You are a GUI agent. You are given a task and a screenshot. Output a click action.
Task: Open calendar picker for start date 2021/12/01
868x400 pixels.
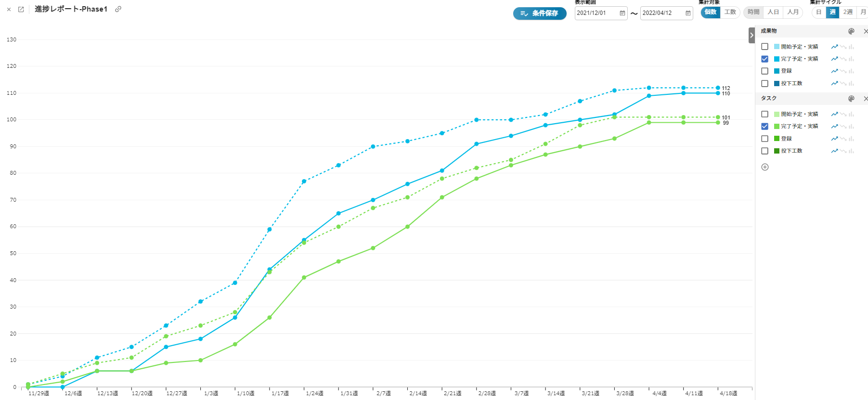[622, 13]
